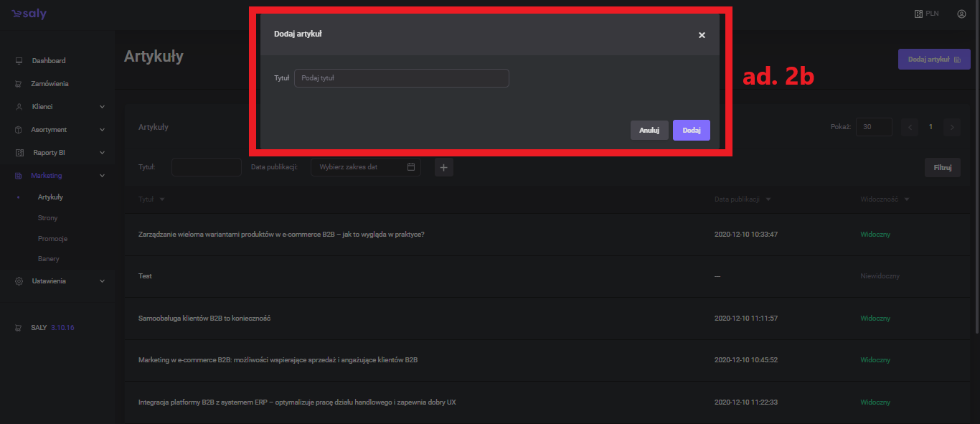This screenshot has width=980, height=424.
Task: Click the Dodaj button in dialog
Action: point(691,130)
